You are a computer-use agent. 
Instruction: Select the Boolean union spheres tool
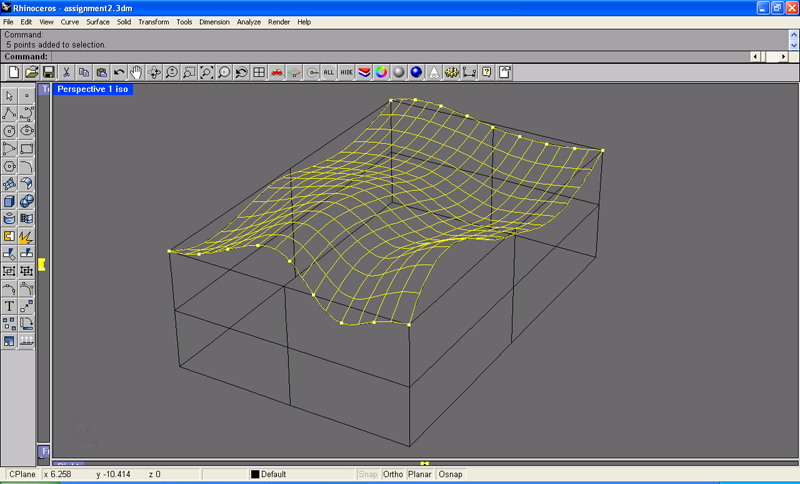point(27,201)
